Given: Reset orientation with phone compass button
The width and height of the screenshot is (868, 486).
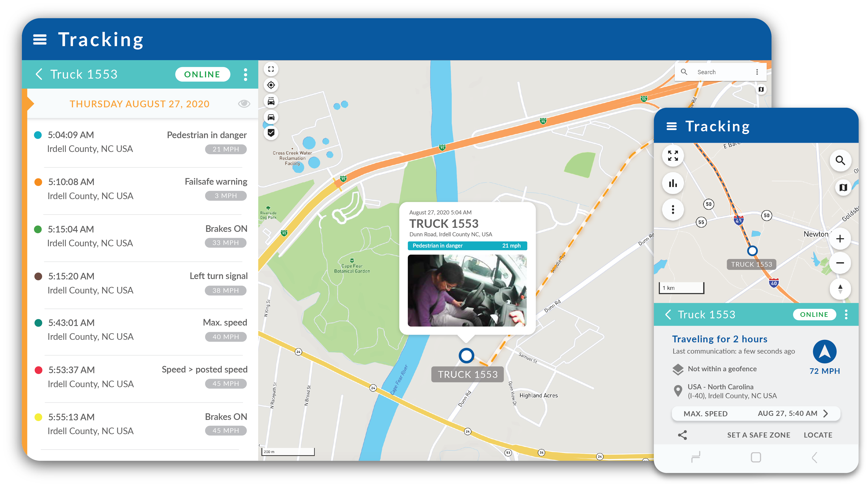Looking at the screenshot, I should point(840,289).
